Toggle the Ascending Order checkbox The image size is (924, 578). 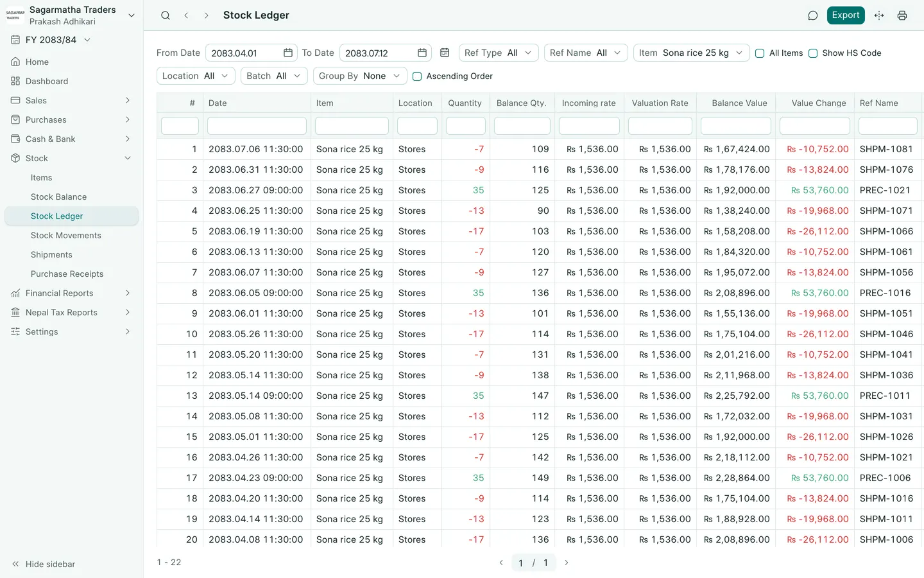(417, 76)
